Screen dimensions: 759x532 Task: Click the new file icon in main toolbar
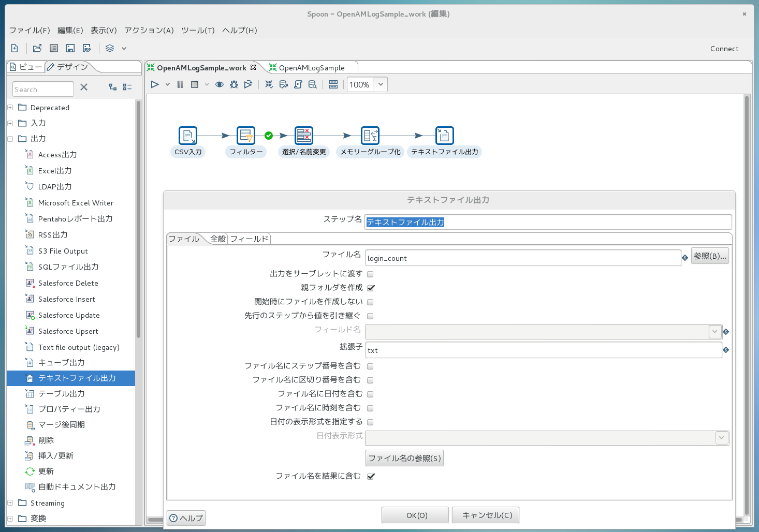coord(14,48)
